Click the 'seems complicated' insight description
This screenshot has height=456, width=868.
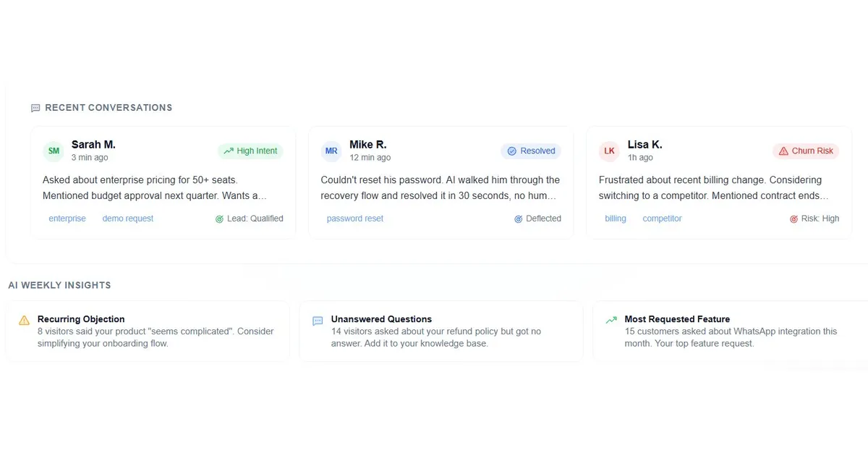click(156, 337)
